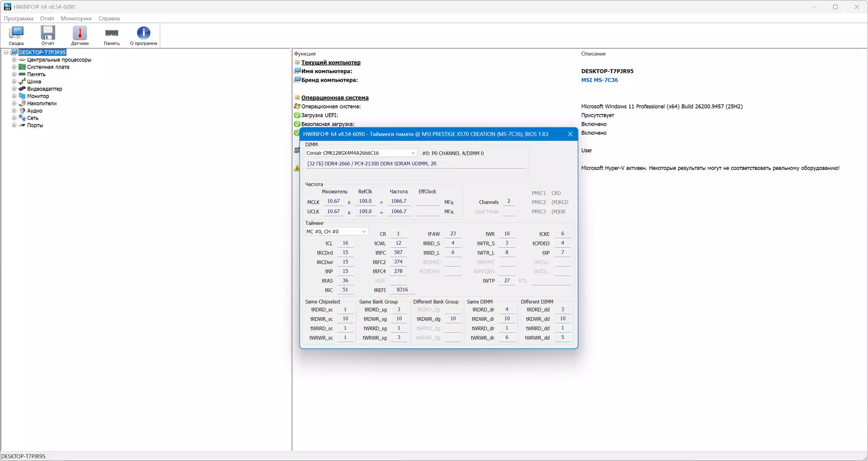Open the Мониторинг menu
The width and height of the screenshot is (868, 461).
[x=76, y=19]
